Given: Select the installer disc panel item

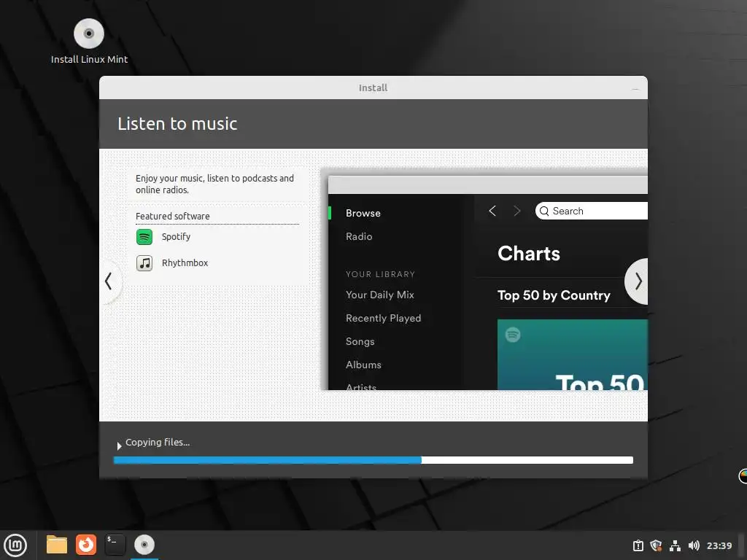Looking at the screenshot, I should pyautogui.click(x=144, y=545).
